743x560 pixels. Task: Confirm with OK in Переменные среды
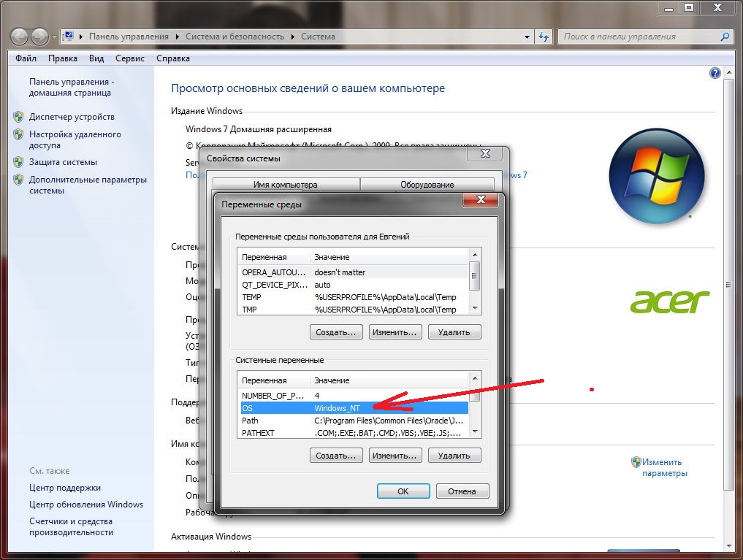pyautogui.click(x=403, y=491)
